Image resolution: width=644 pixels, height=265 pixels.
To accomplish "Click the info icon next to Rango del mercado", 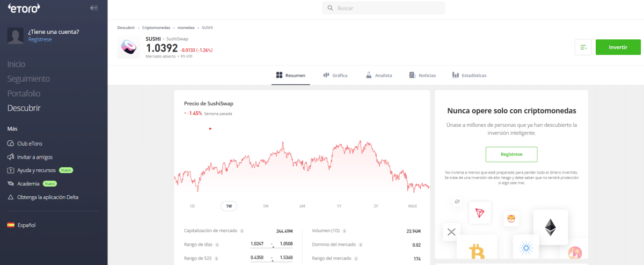I will [x=357, y=259].
